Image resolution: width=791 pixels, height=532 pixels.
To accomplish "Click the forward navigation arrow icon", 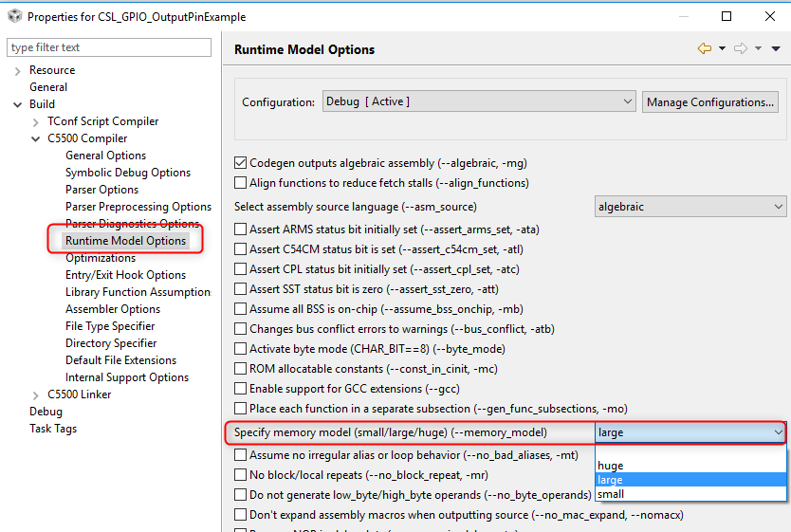I will (x=741, y=48).
